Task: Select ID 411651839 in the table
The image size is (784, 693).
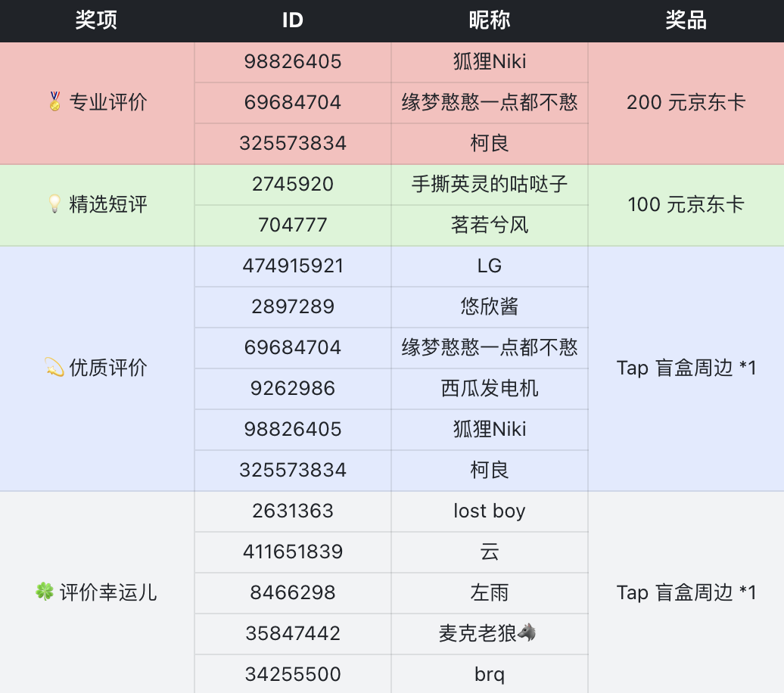Action: tap(292, 552)
